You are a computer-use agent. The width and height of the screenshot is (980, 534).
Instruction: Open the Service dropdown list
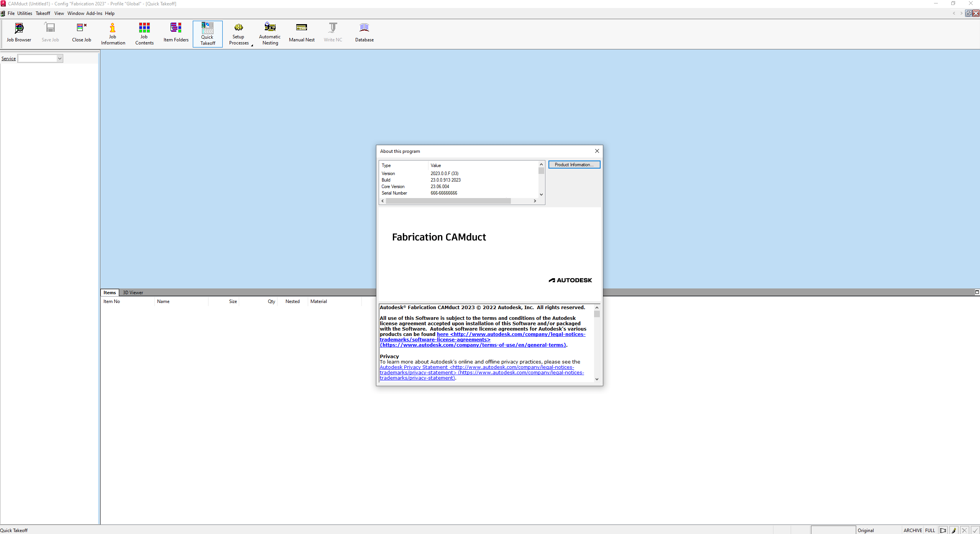coord(59,58)
